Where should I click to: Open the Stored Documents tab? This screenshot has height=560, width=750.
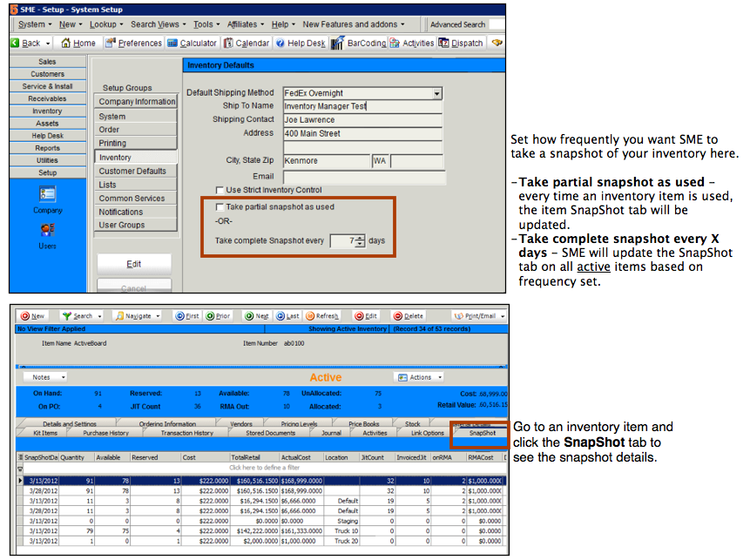270,433
